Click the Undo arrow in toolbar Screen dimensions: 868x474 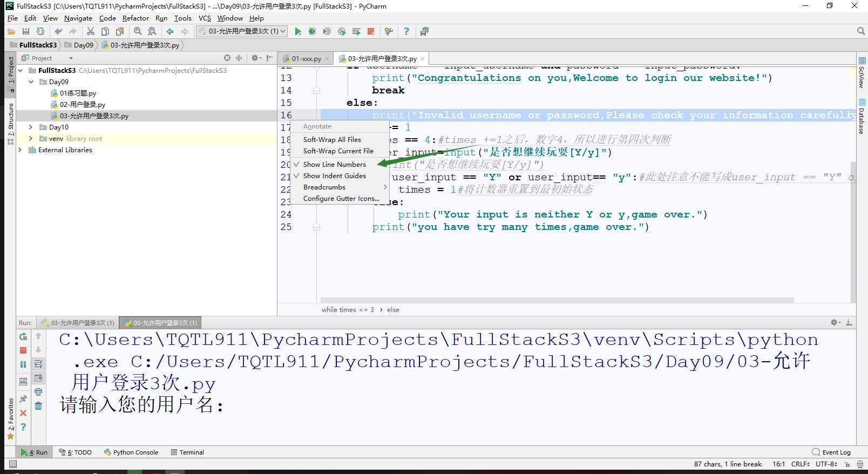tap(58, 31)
